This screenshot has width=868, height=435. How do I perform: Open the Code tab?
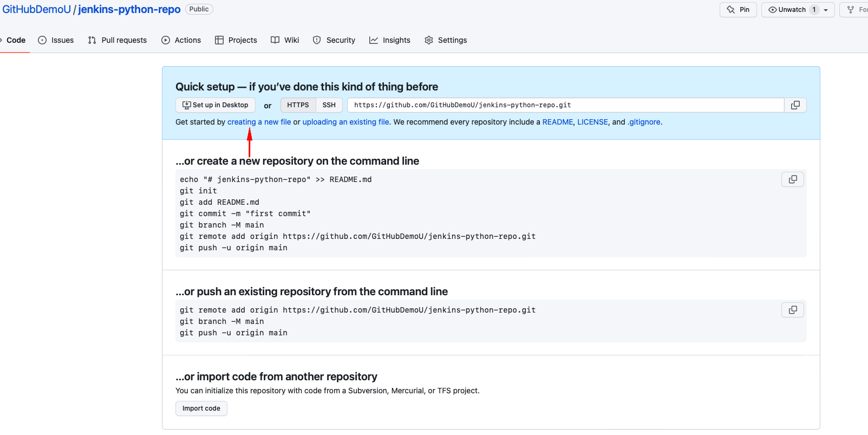point(15,40)
